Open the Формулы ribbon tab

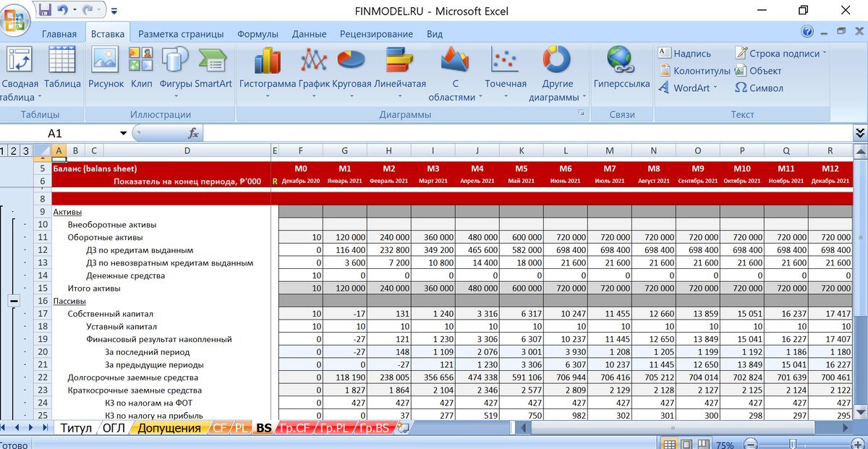tap(258, 34)
